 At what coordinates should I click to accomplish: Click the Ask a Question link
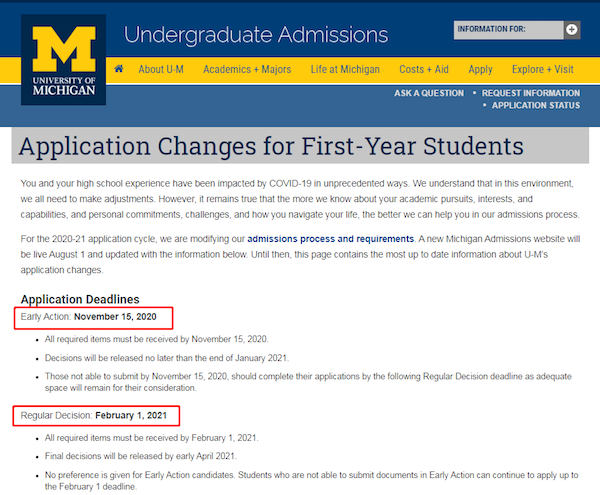pos(429,93)
